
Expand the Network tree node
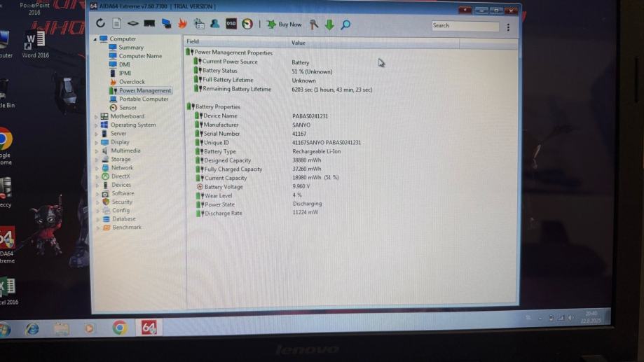[x=97, y=168]
